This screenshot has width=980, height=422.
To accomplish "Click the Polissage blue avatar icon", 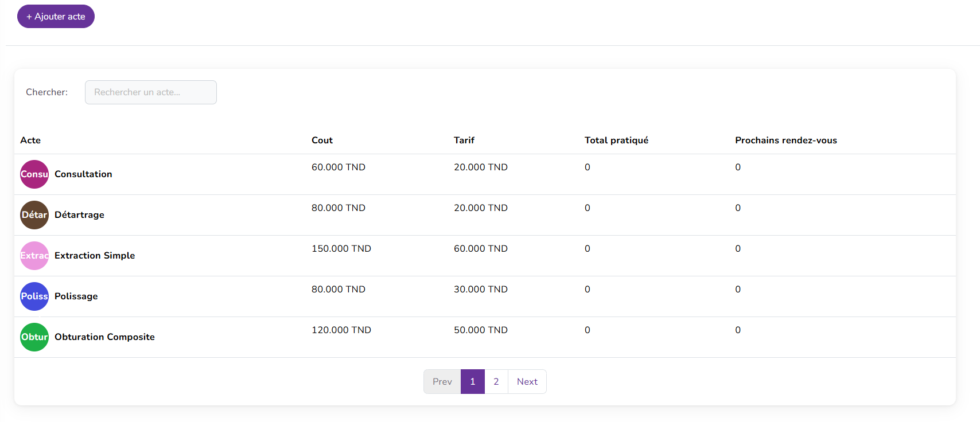I will tap(34, 296).
